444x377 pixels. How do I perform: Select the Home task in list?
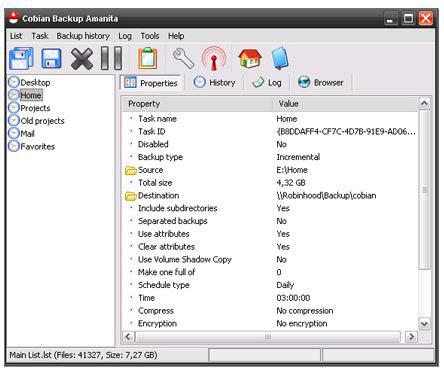tap(31, 95)
